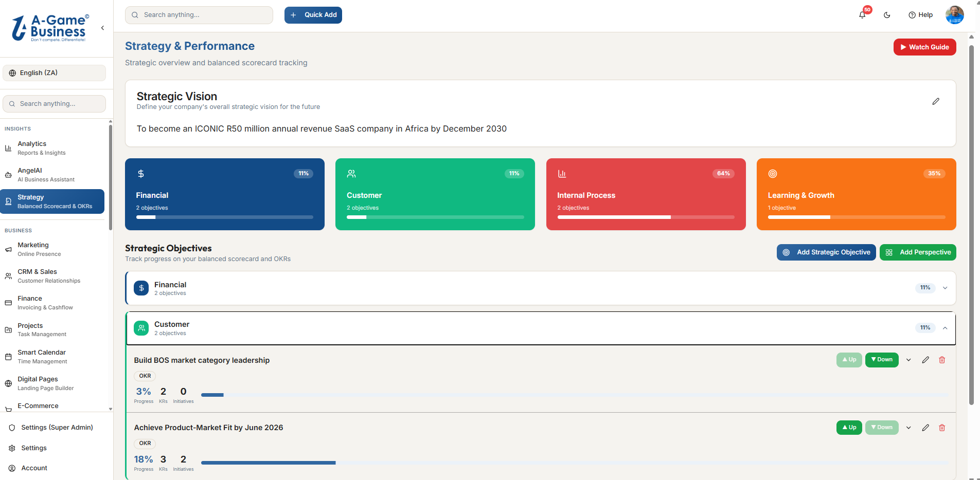Image resolution: width=980 pixels, height=480 pixels.
Task: Click the main page vertical scrollbar
Action: tap(971, 225)
